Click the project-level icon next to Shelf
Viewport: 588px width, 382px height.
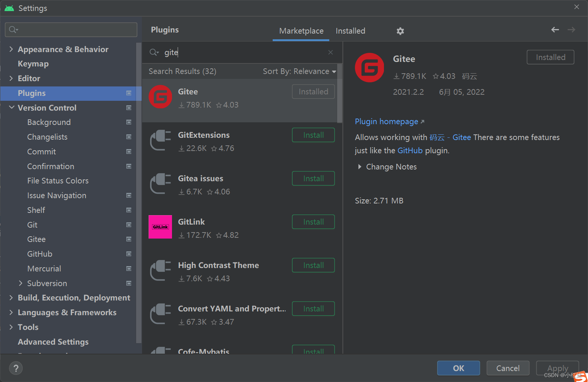coord(129,210)
